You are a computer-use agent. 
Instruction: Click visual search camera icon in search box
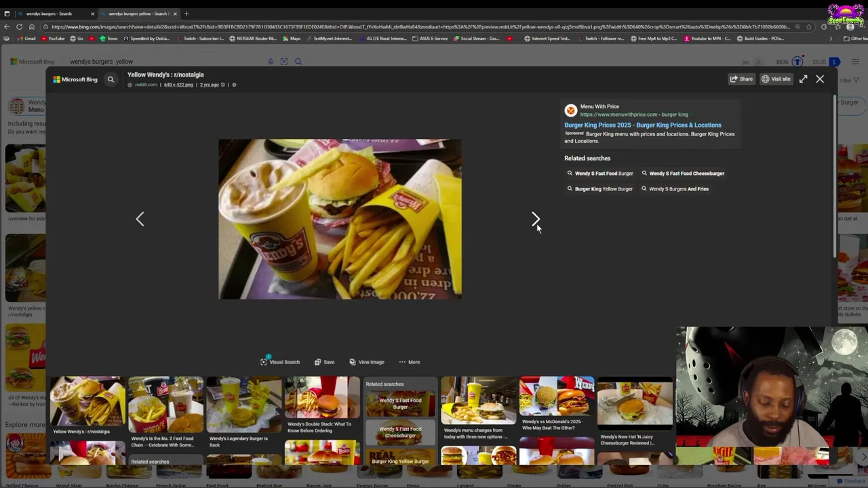pos(284,62)
